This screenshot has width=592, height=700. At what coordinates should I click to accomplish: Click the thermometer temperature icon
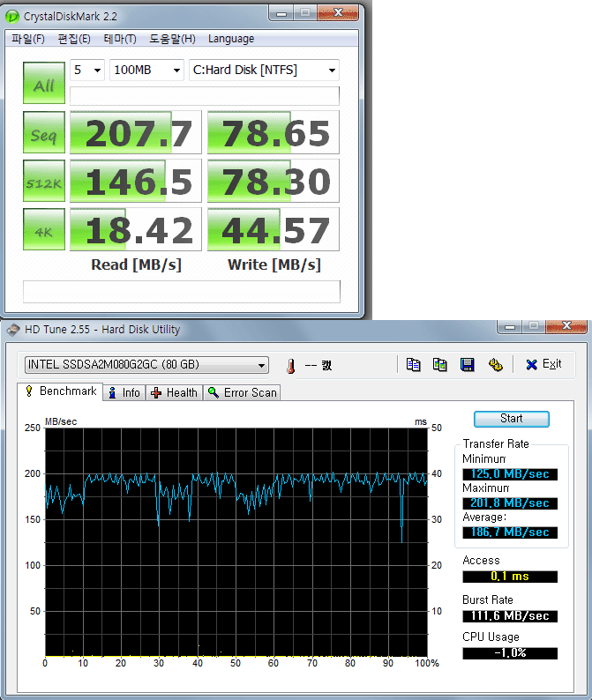(291, 366)
